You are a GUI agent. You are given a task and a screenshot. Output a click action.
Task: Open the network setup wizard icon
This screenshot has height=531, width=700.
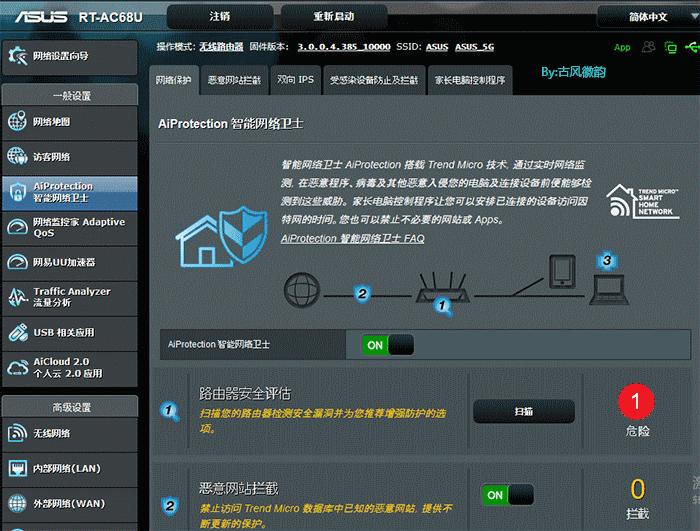click(17, 56)
